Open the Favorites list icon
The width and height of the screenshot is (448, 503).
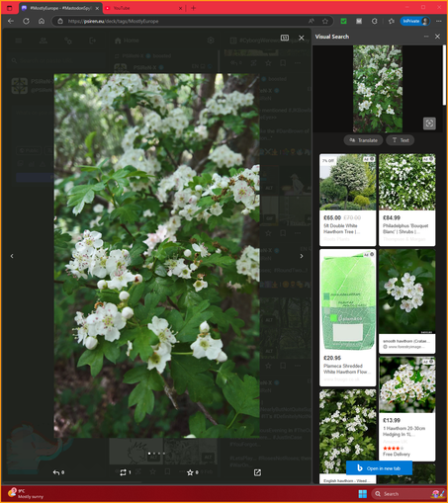tap(392, 21)
